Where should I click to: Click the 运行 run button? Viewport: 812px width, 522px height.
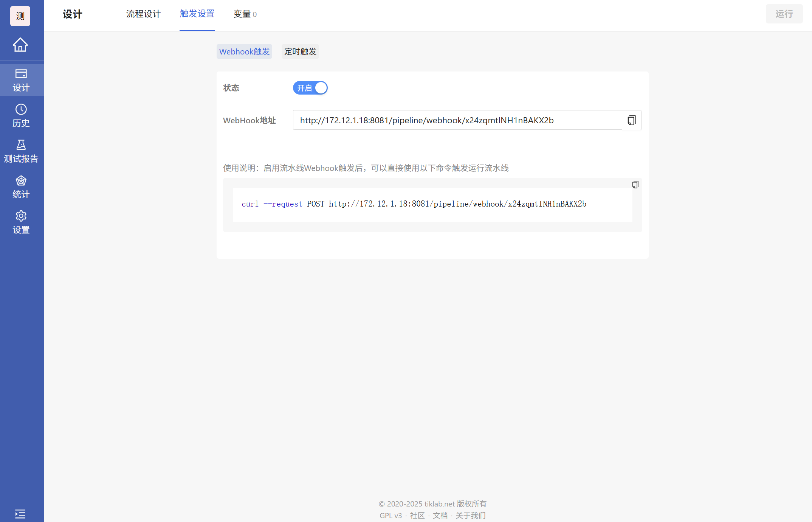coord(784,14)
